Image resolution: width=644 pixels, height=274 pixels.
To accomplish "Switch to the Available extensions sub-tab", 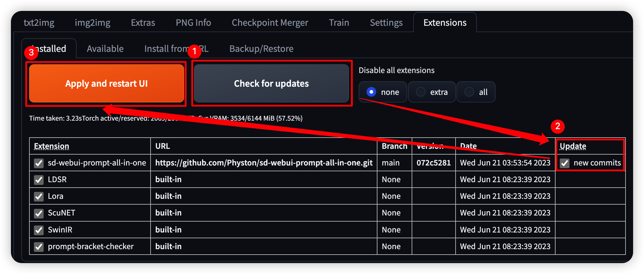I will click(105, 49).
